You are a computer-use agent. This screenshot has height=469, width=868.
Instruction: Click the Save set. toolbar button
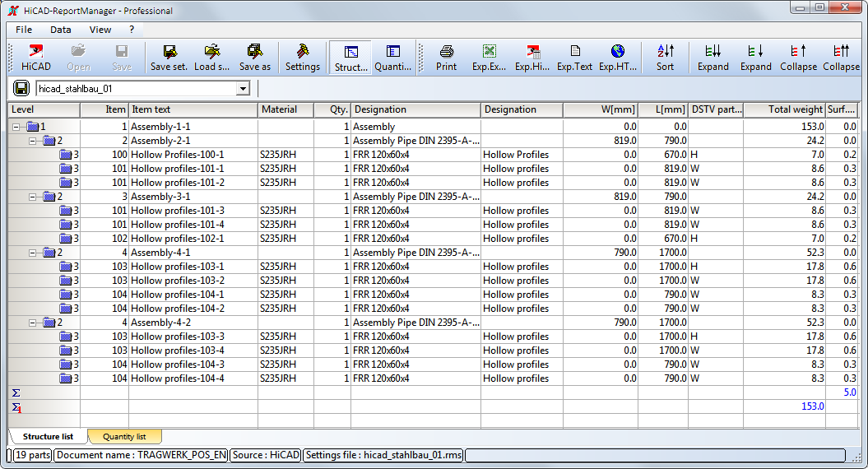[x=169, y=58]
